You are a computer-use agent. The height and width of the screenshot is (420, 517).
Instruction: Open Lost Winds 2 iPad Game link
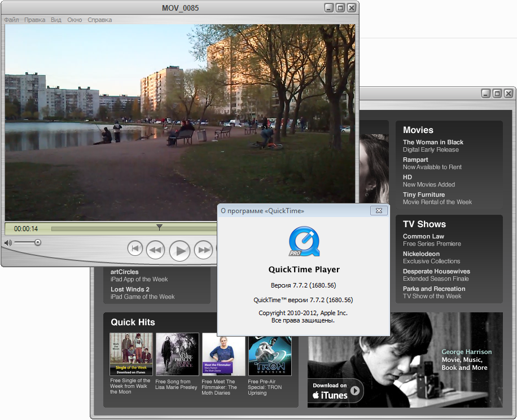(x=142, y=293)
